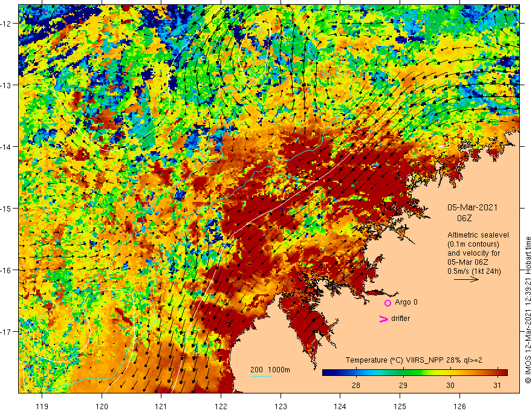The width and height of the screenshot is (532, 411).
Task: Click the '0.5m/s (1kt 24h)' text
Action: [x=474, y=271]
